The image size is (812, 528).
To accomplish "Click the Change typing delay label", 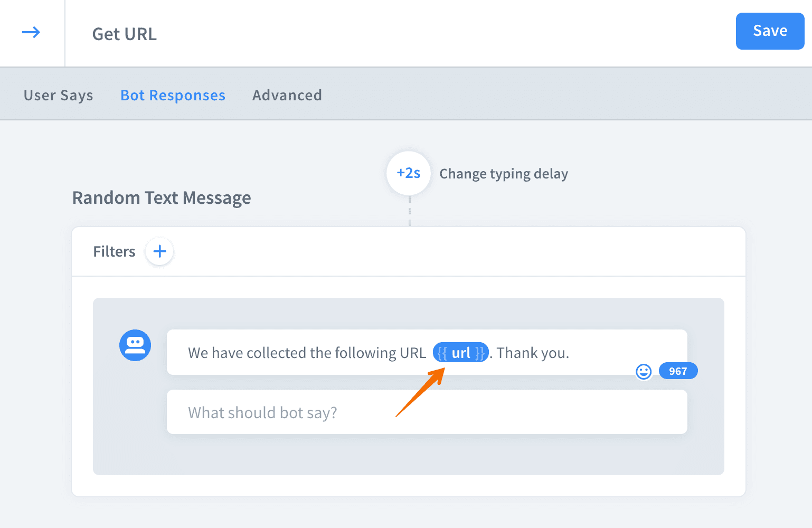I will click(x=504, y=174).
